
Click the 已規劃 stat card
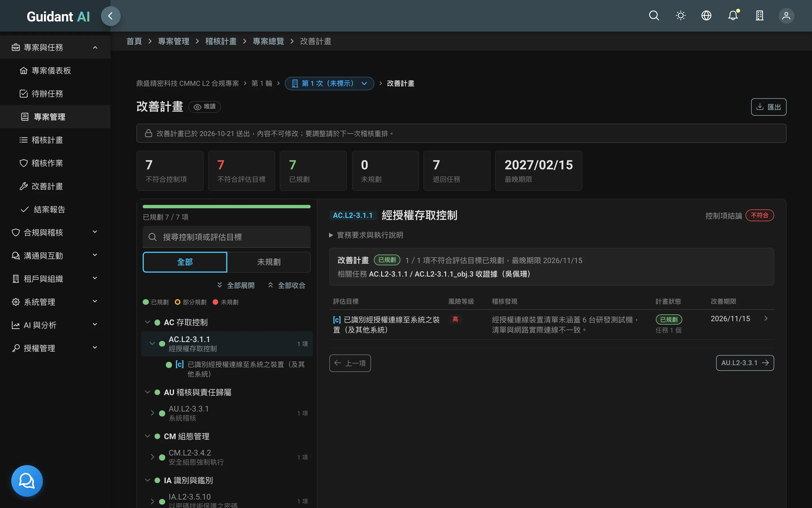(x=313, y=171)
